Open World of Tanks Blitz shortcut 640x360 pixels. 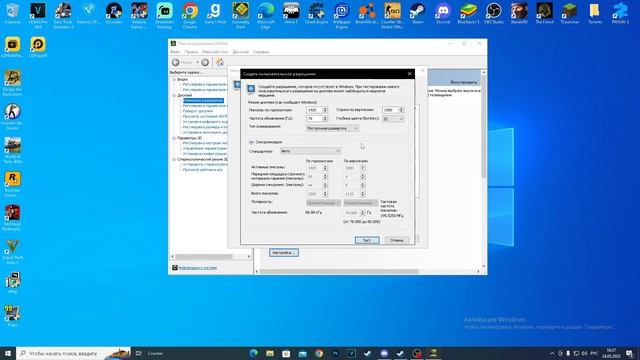(12, 150)
